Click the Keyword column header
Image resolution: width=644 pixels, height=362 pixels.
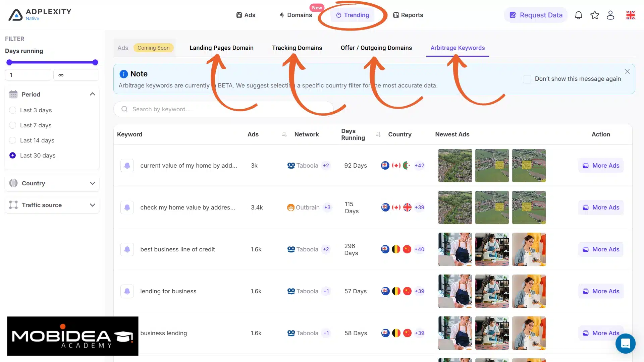point(129,134)
